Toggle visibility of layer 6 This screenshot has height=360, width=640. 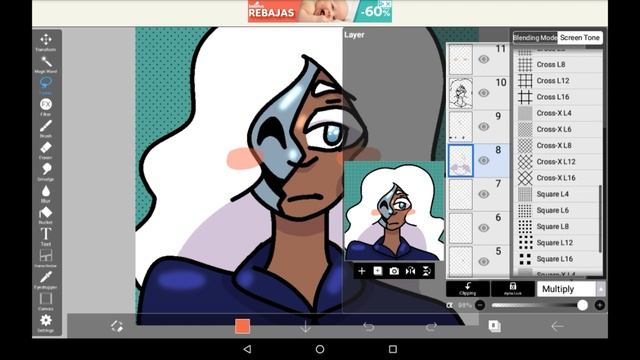[484, 228]
